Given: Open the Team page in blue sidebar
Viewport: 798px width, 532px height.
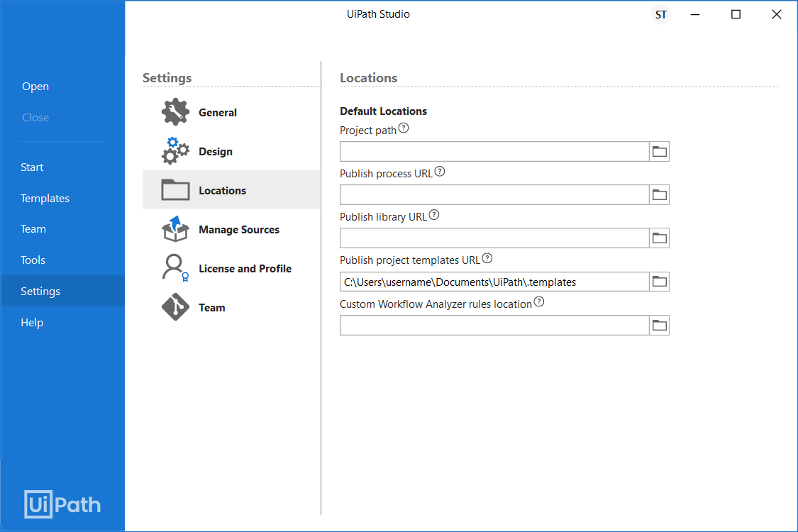Looking at the screenshot, I should click(33, 229).
